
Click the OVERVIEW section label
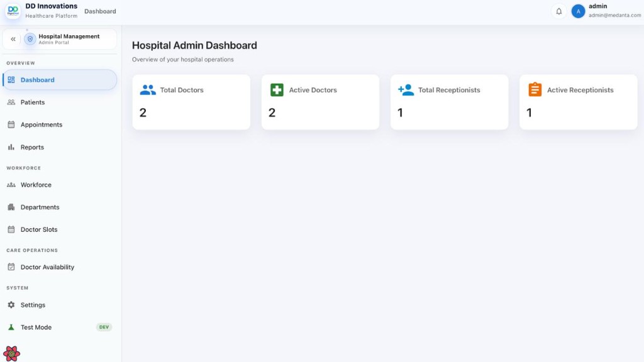[x=21, y=63]
